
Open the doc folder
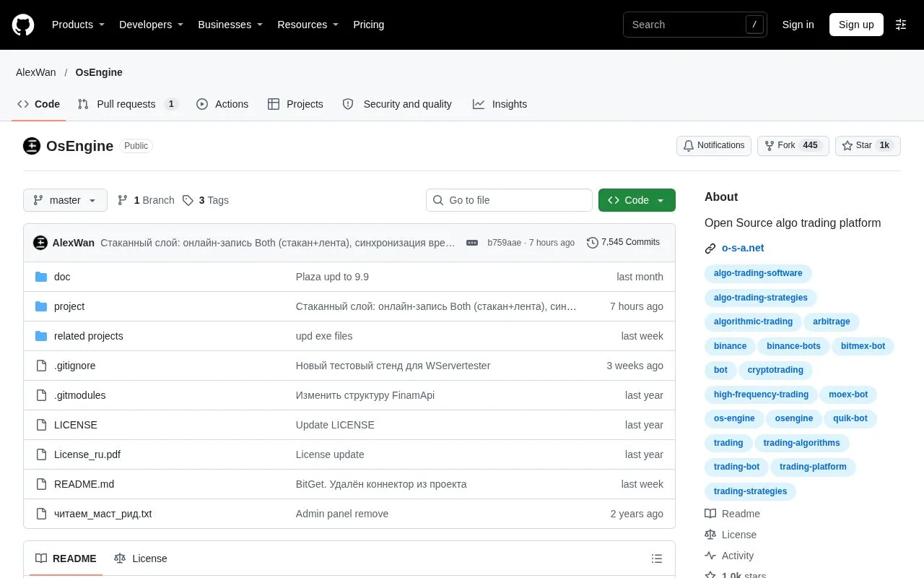[62, 277]
